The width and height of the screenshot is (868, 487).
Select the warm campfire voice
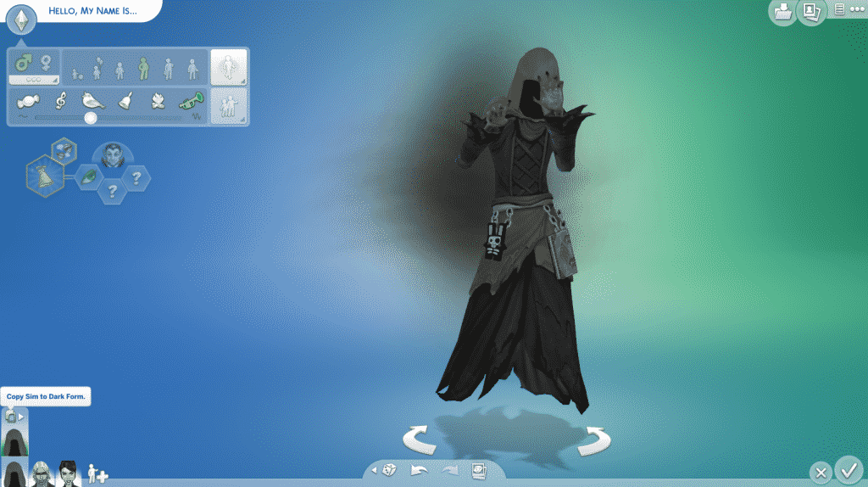[158, 101]
